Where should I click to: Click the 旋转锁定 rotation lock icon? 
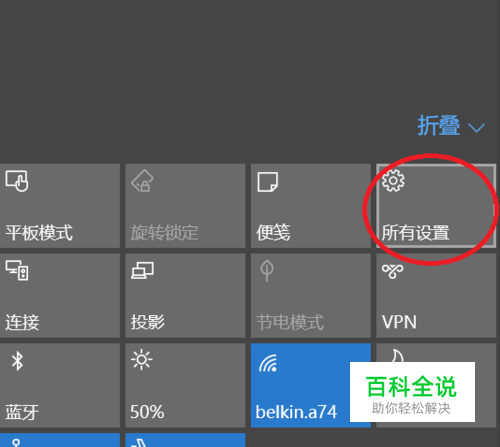tap(142, 181)
